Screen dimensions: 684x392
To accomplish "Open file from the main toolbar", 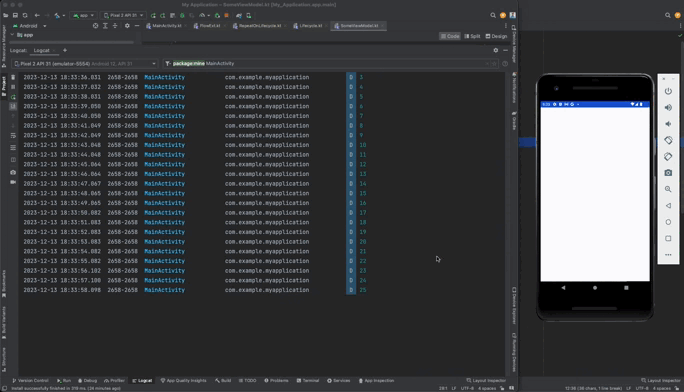I will pos(5,15).
